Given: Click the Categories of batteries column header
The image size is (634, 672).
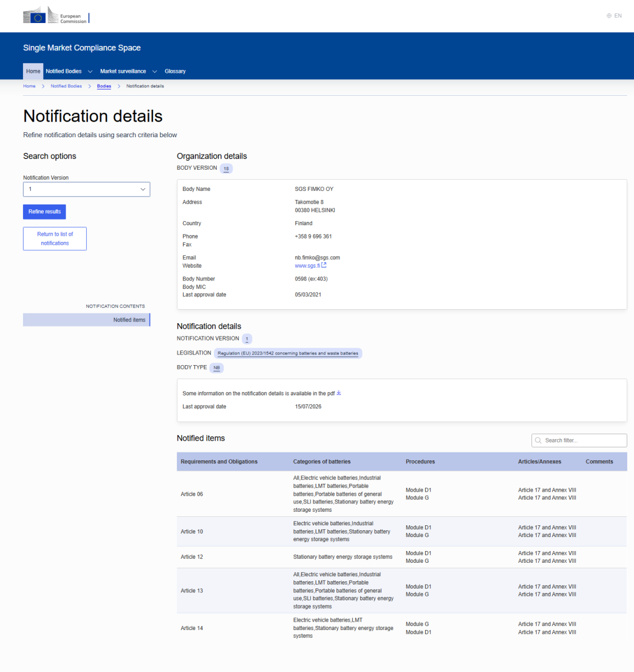Looking at the screenshot, I should click(321, 462).
